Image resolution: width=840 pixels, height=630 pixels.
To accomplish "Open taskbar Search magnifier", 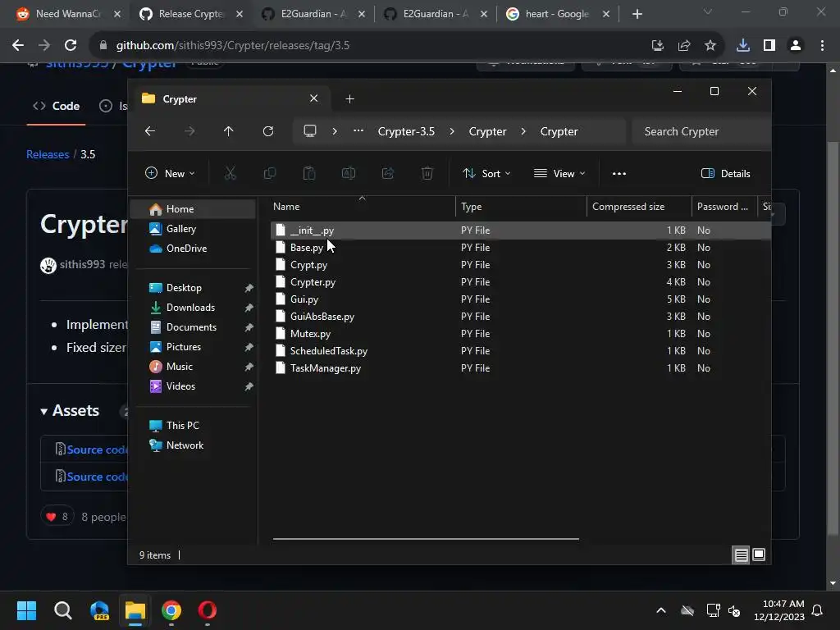I will click(62, 610).
